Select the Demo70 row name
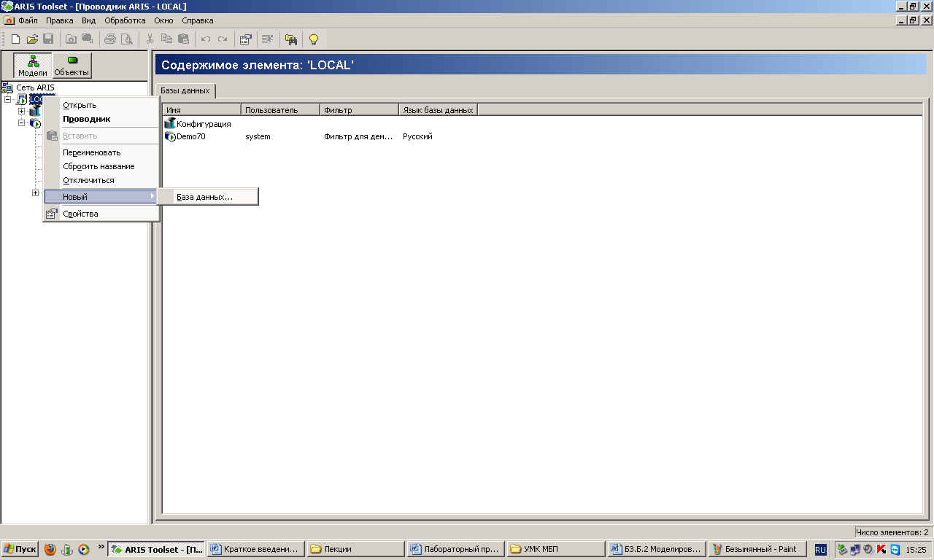The image size is (934, 560). pyautogui.click(x=190, y=136)
